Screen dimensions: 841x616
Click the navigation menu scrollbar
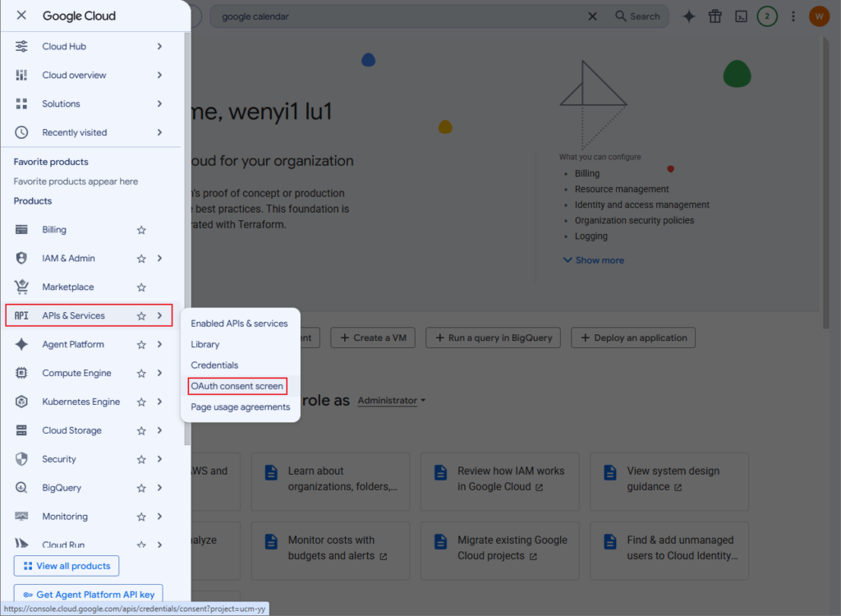click(186, 239)
